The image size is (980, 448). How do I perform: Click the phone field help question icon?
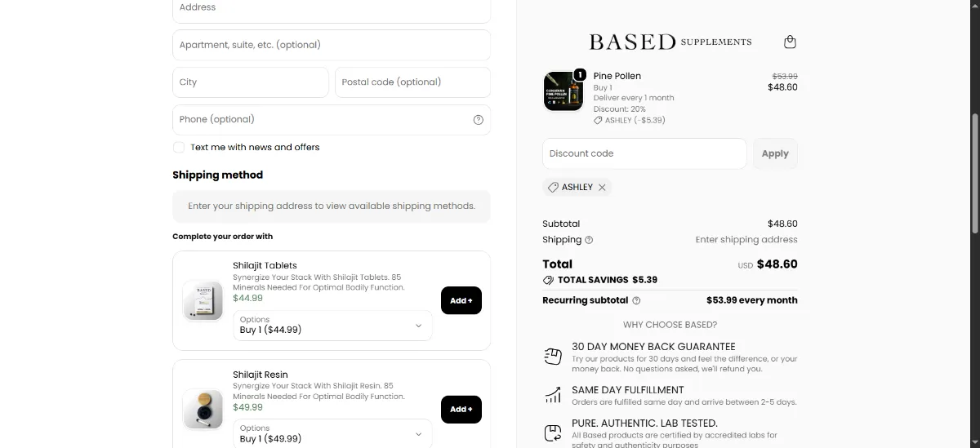(479, 119)
